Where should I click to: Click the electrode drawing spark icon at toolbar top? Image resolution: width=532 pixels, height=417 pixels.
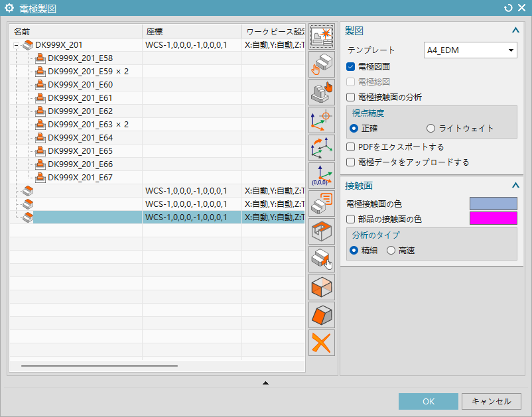point(322,36)
